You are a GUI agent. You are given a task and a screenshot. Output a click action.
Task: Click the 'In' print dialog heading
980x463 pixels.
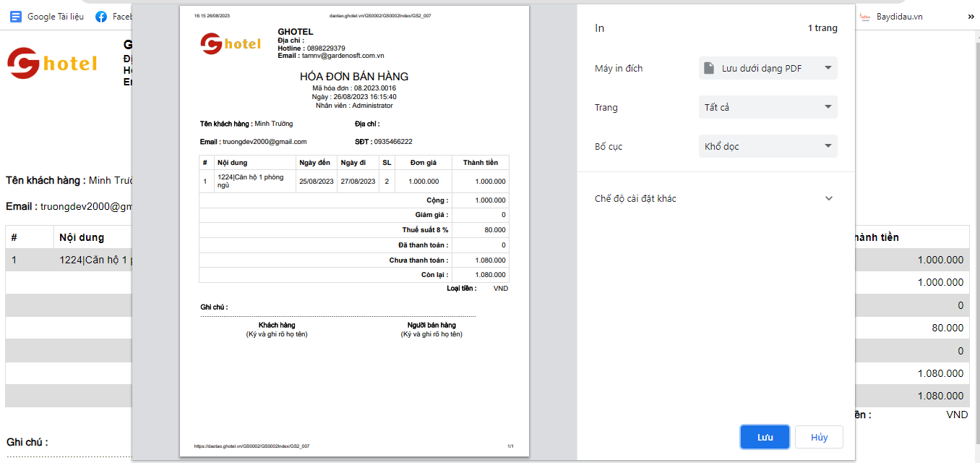599,28
